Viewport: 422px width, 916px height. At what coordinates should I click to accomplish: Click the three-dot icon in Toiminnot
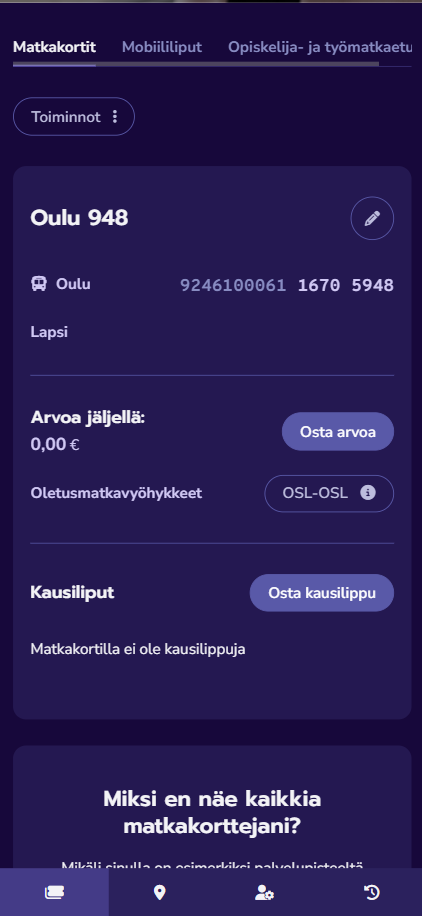(x=115, y=117)
